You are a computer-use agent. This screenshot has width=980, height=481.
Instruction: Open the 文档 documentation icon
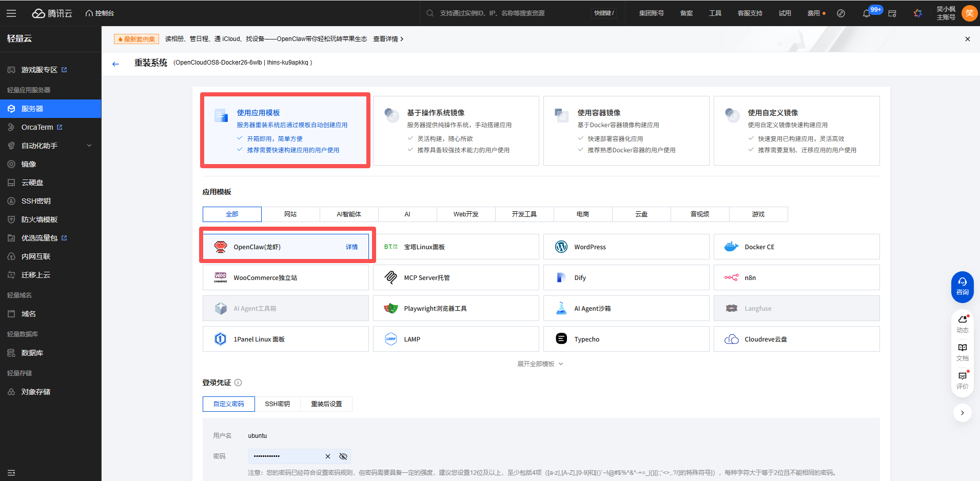pos(963,352)
